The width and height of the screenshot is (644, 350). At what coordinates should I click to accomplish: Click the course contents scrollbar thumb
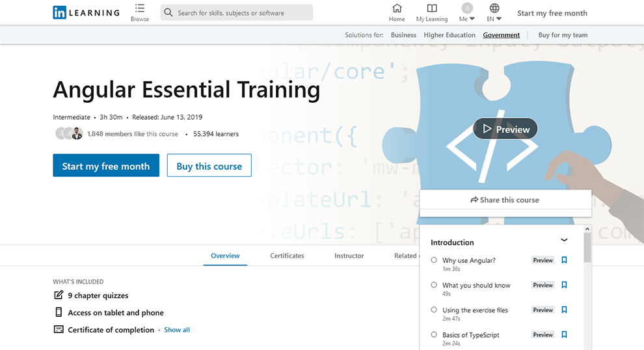click(587, 248)
